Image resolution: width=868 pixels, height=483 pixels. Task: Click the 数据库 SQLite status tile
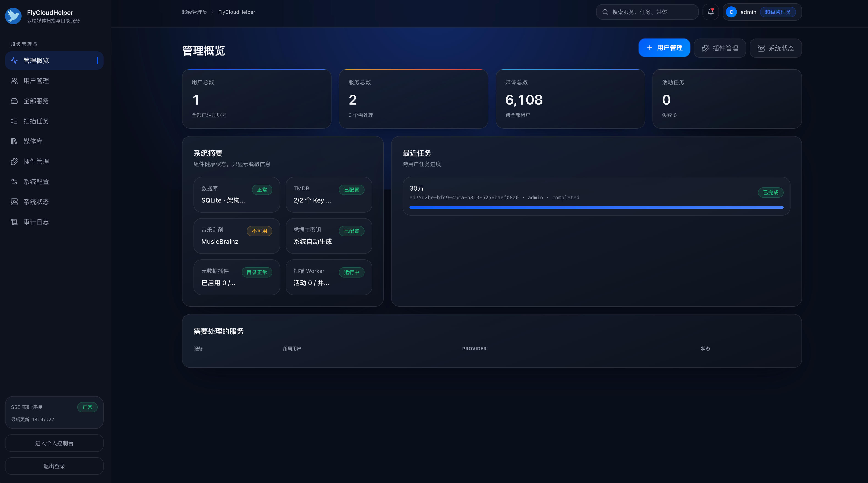tap(237, 195)
